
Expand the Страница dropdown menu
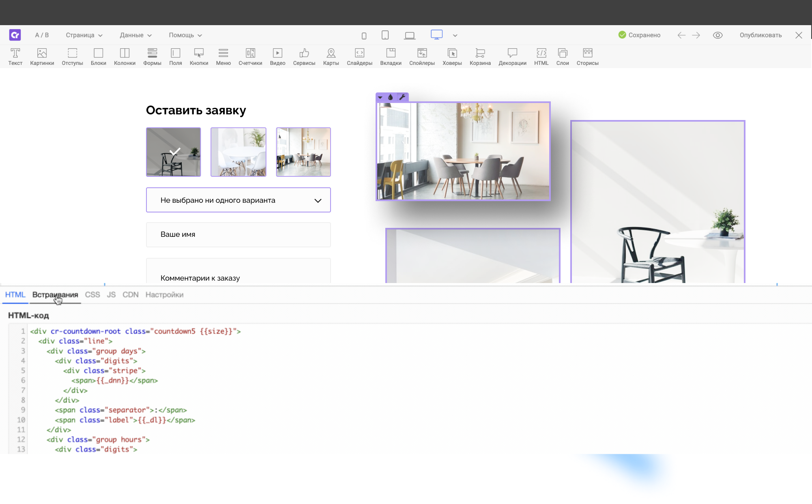[x=84, y=35]
